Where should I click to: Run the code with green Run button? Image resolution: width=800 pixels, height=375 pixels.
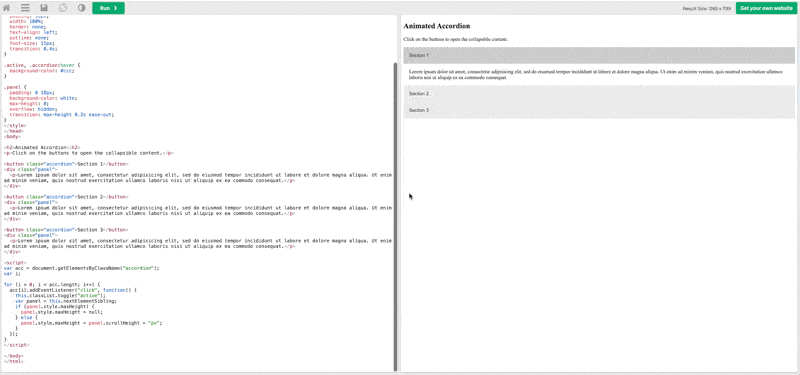tap(108, 8)
